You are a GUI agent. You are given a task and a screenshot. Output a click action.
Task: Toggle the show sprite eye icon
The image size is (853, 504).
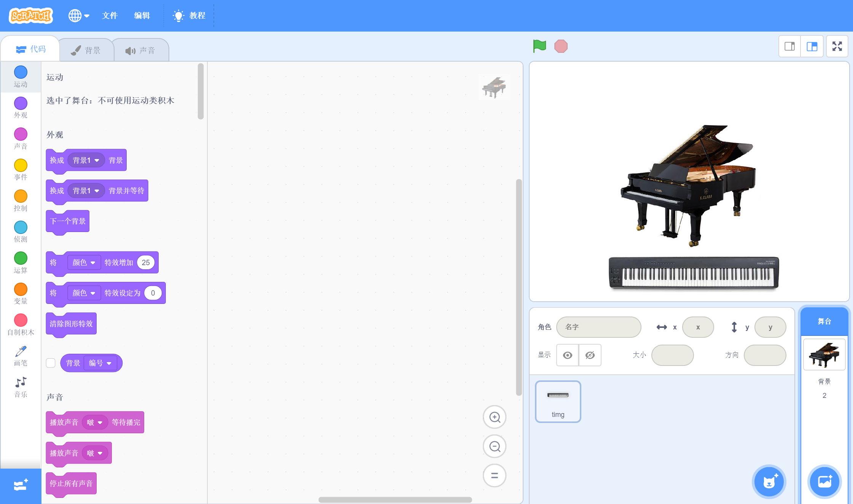[567, 355]
